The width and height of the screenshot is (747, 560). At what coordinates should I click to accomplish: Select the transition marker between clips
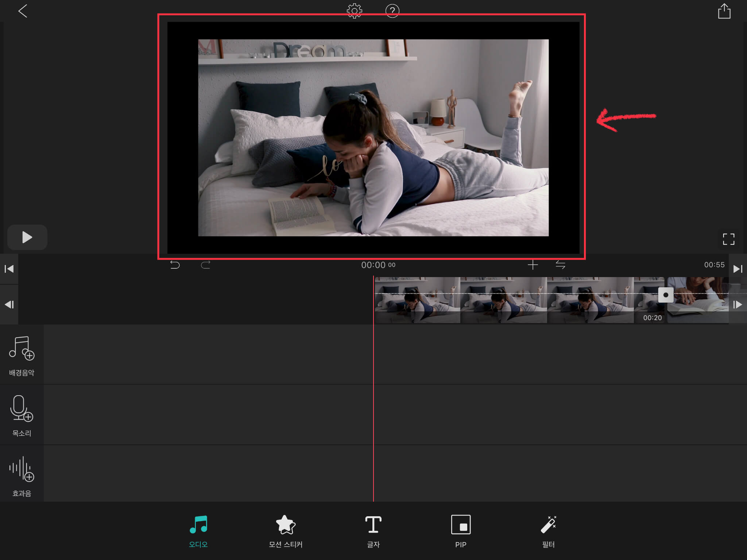[666, 295]
